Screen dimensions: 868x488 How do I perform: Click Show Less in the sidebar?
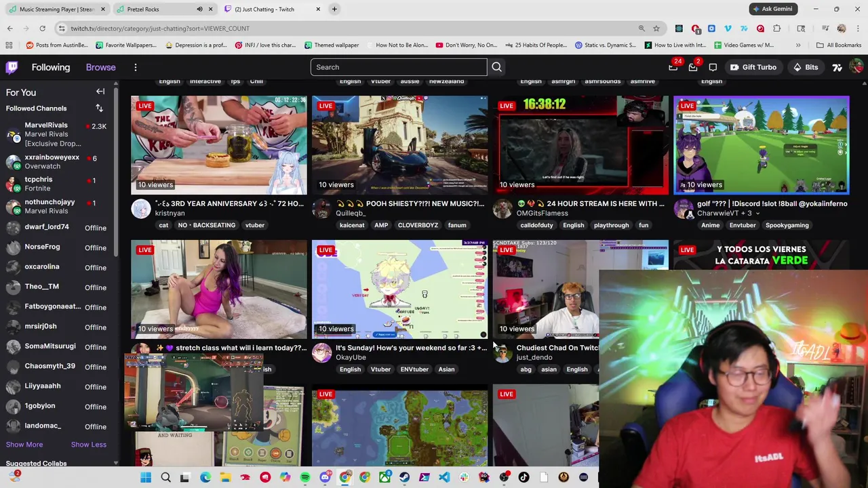89,445
